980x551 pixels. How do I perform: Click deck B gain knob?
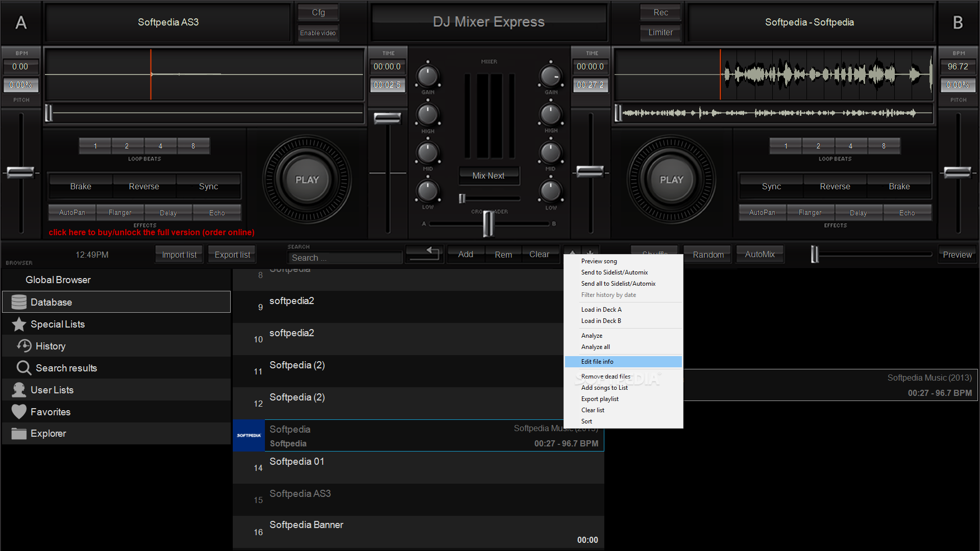[550, 76]
